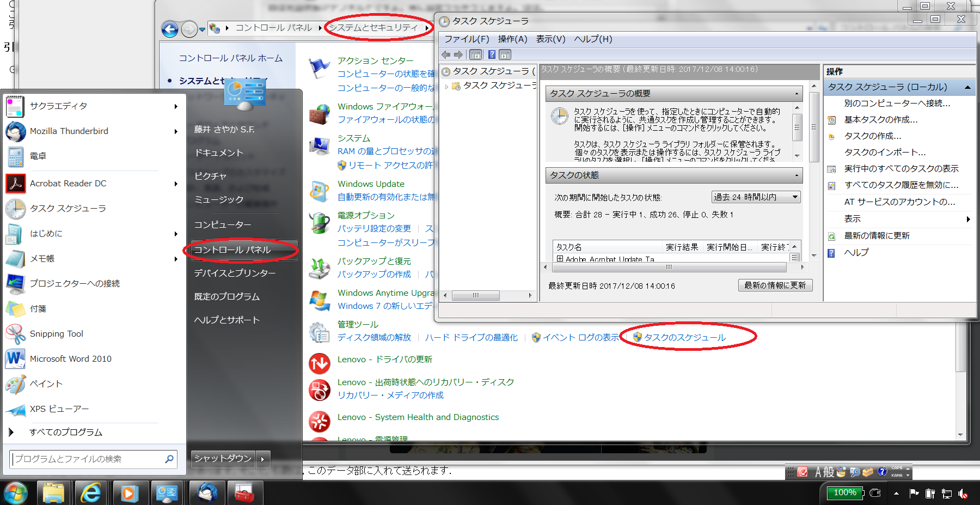This screenshot has height=505, width=980.
Task: Click the volume icon in the system tray
Action: tap(963, 494)
